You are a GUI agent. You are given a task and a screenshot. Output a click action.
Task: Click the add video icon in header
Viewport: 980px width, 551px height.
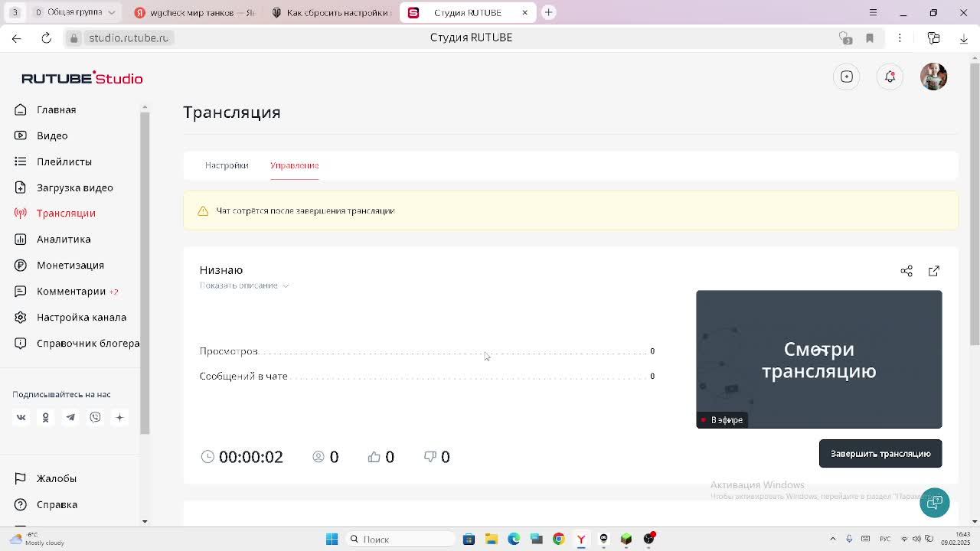coord(847,77)
